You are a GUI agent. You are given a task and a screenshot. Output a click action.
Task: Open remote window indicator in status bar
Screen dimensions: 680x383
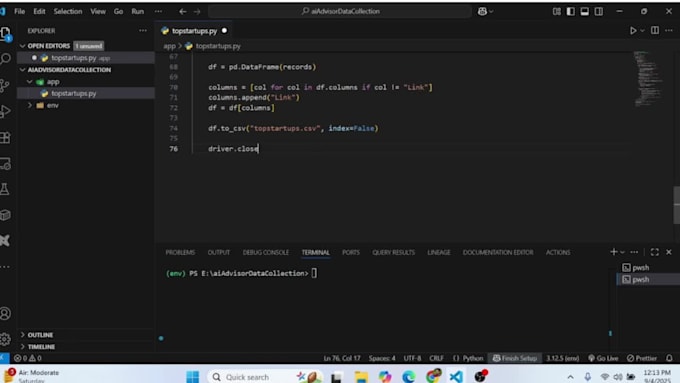(x=4, y=358)
